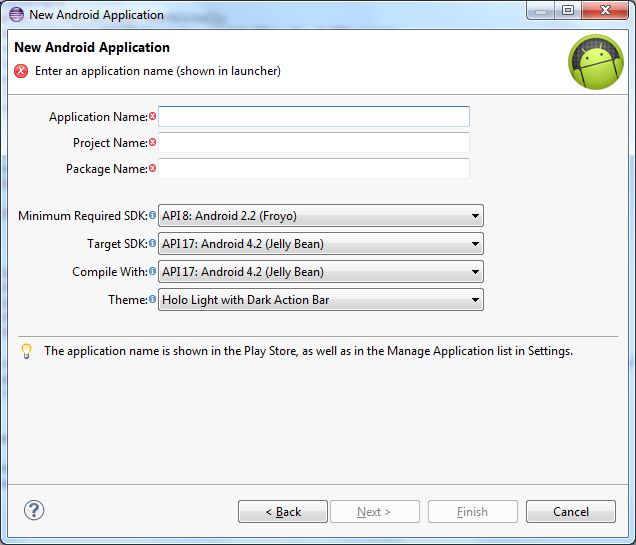The width and height of the screenshot is (636, 545).
Task: Click the Play Store tip text
Action: [308, 351]
